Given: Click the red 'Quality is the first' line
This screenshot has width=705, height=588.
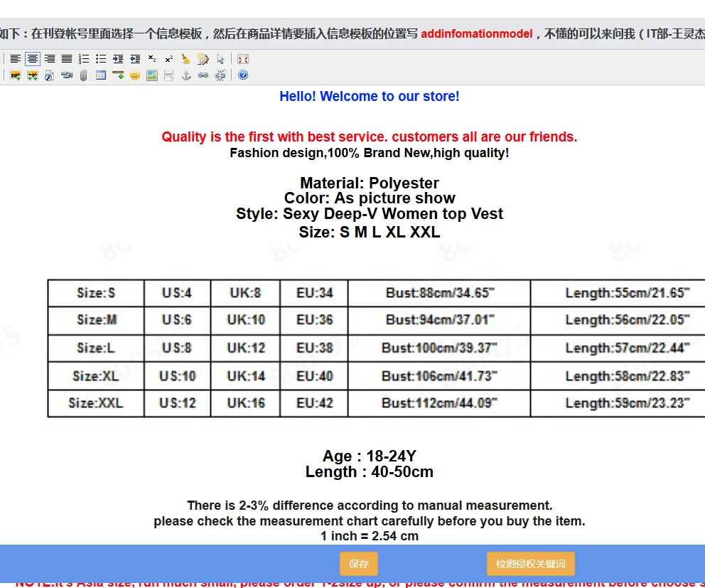Looking at the screenshot, I should pos(370,137).
